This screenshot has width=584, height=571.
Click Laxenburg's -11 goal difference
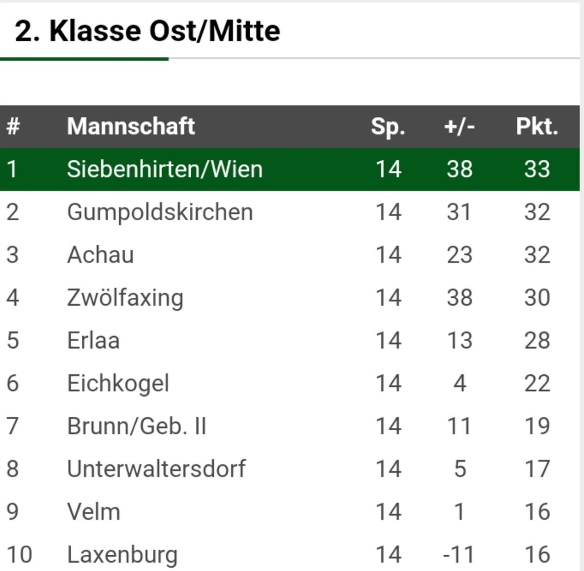pyautogui.click(x=459, y=555)
